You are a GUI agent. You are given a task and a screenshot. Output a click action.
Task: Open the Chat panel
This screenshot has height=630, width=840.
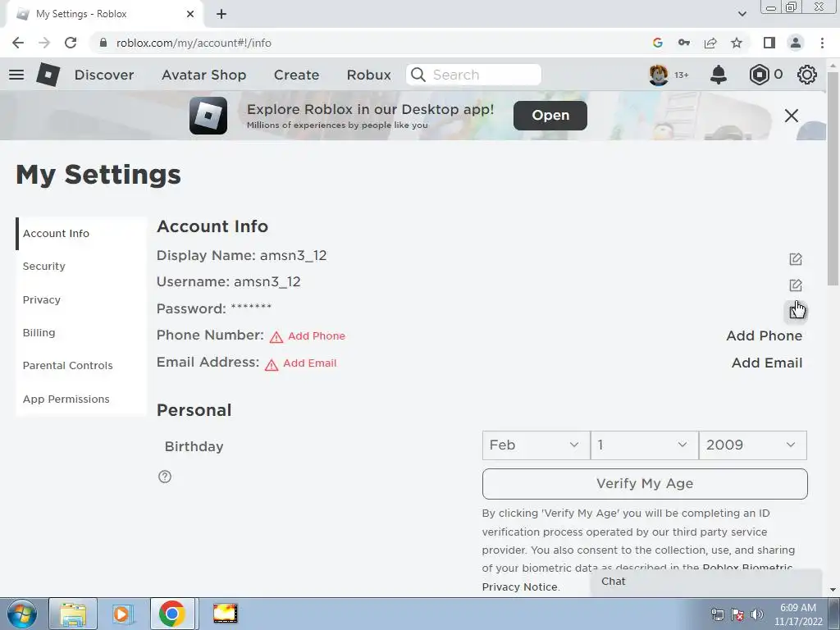pyautogui.click(x=706, y=582)
